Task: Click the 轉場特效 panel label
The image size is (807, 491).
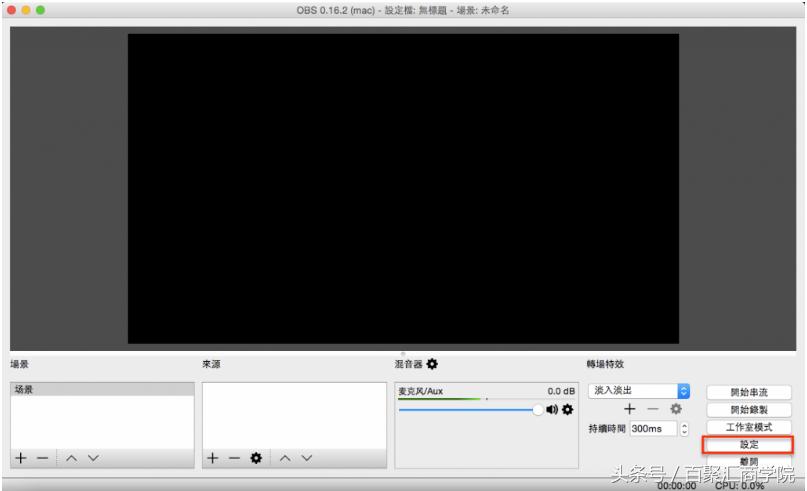Action: click(605, 364)
